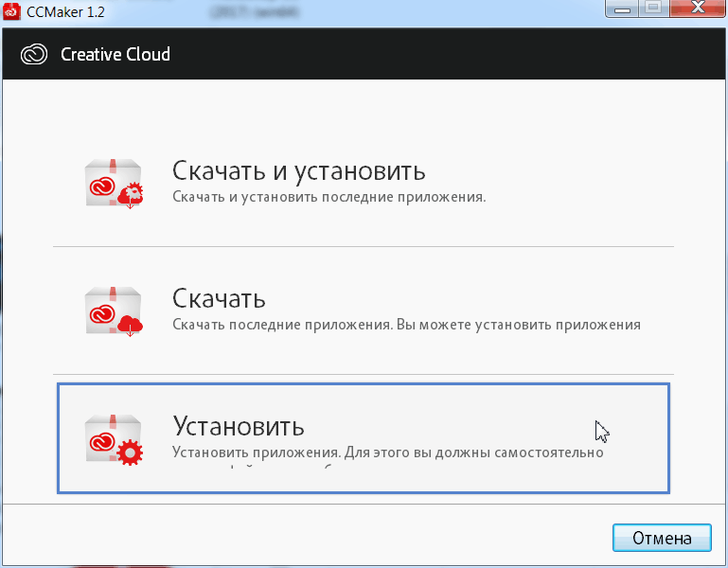This screenshot has width=728, height=568.
Task: Click the download-only package cloud icon
Action: click(x=115, y=311)
